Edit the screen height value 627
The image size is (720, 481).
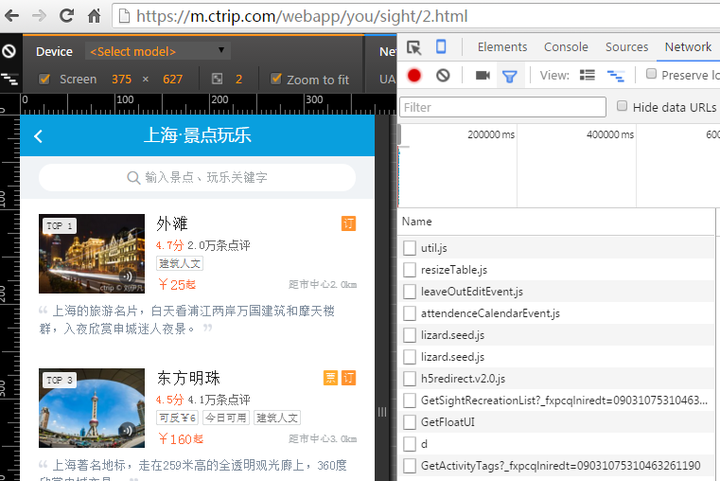[172, 79]
